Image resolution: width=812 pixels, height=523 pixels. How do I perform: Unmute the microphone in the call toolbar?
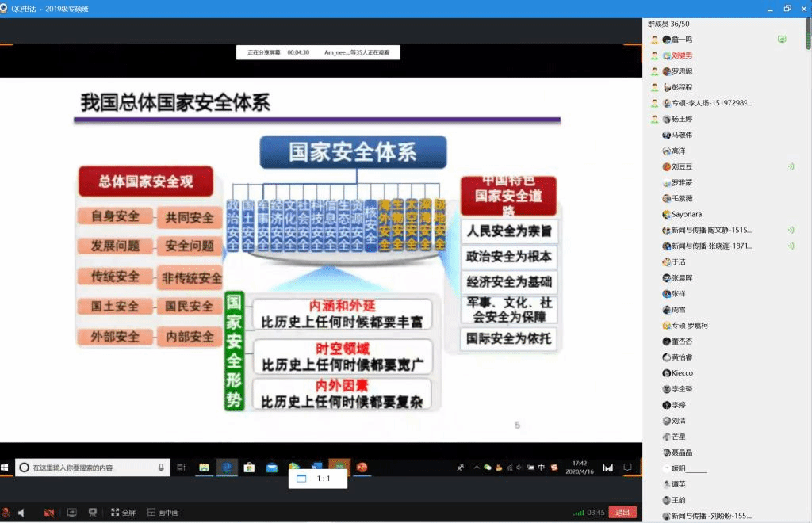tap(6, 513)
